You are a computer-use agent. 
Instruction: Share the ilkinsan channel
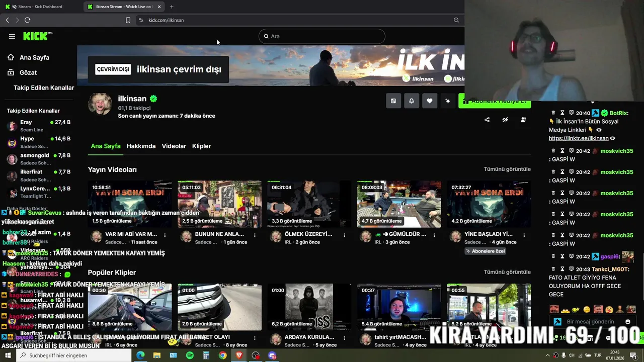click(x=487, y=120)
